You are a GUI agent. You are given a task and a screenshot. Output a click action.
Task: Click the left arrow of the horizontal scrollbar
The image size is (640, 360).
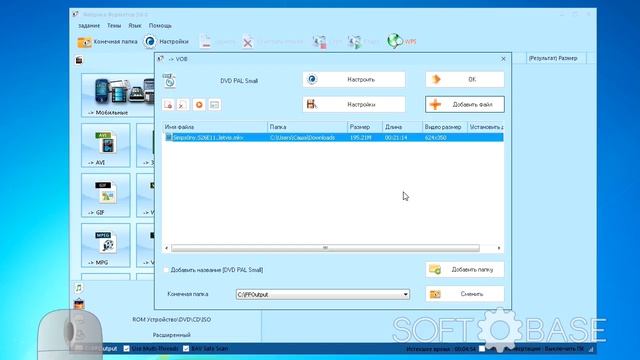tap(166, 248)
